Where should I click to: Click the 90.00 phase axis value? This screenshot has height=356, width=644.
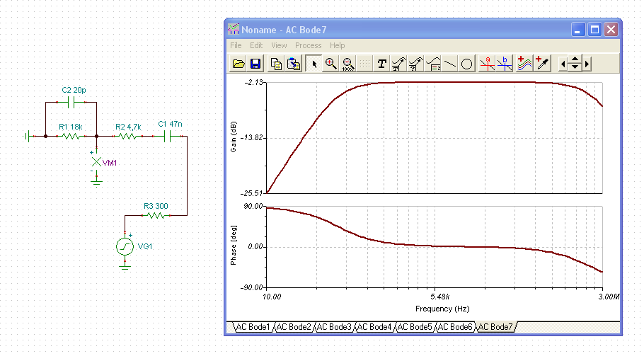253,206
